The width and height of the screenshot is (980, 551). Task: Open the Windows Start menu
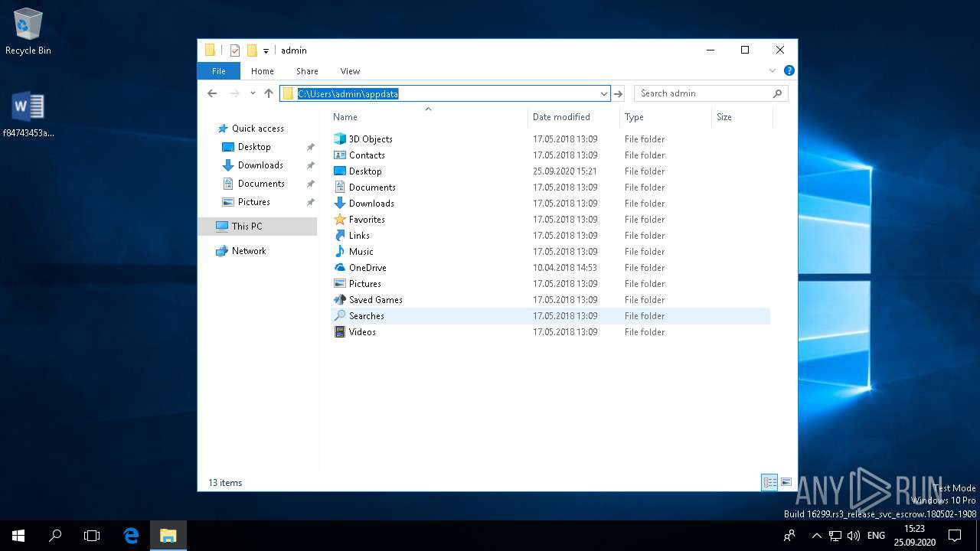(18, 536)
